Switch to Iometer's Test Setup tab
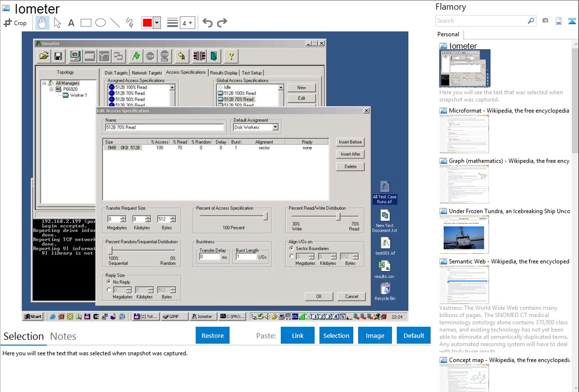 pyautogui.click(x=252, y=73)
